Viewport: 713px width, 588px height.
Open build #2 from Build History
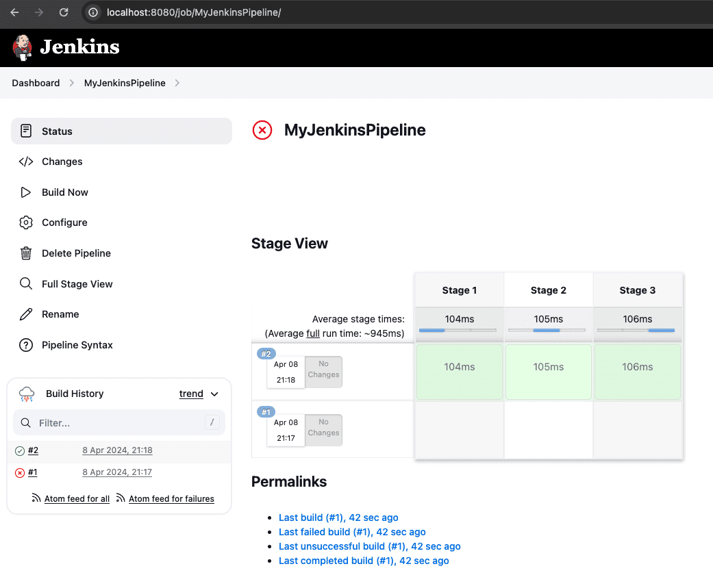(32, 450)
